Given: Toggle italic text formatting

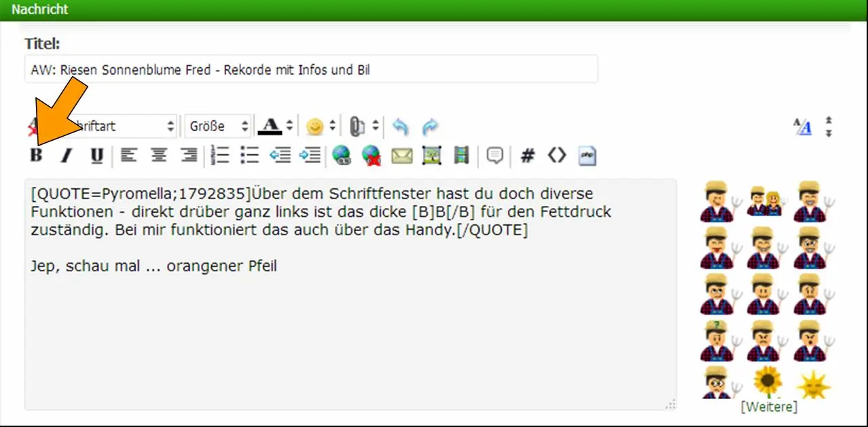Looking at the screenshot, I should [x=67, y=156].
